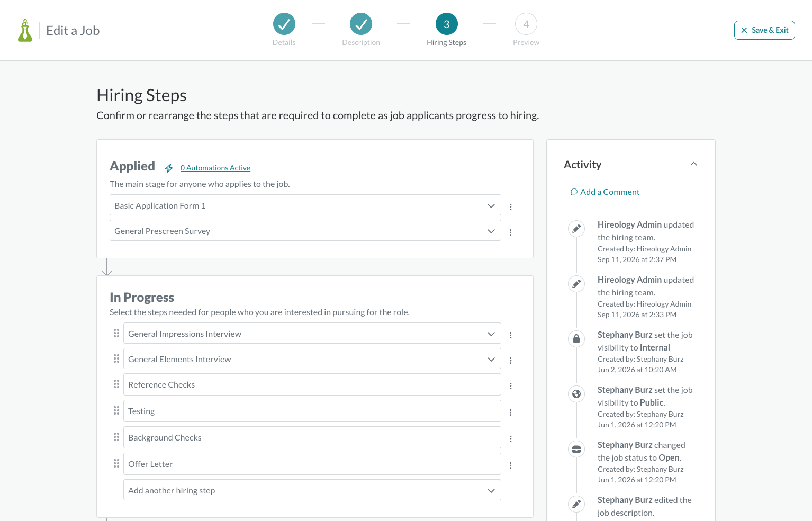This screenshot has width=812, height=521.
Task: Select the Reference Checks step field
Action: click(312, 384)
